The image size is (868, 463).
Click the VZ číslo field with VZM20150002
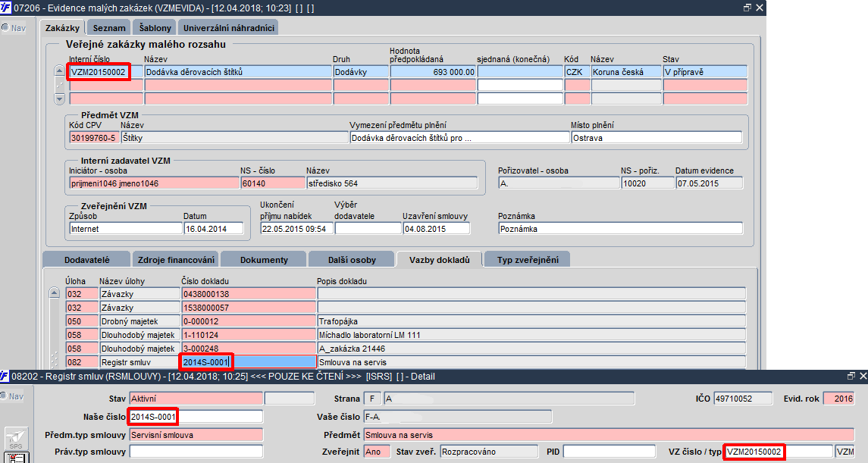coord(779,452)
